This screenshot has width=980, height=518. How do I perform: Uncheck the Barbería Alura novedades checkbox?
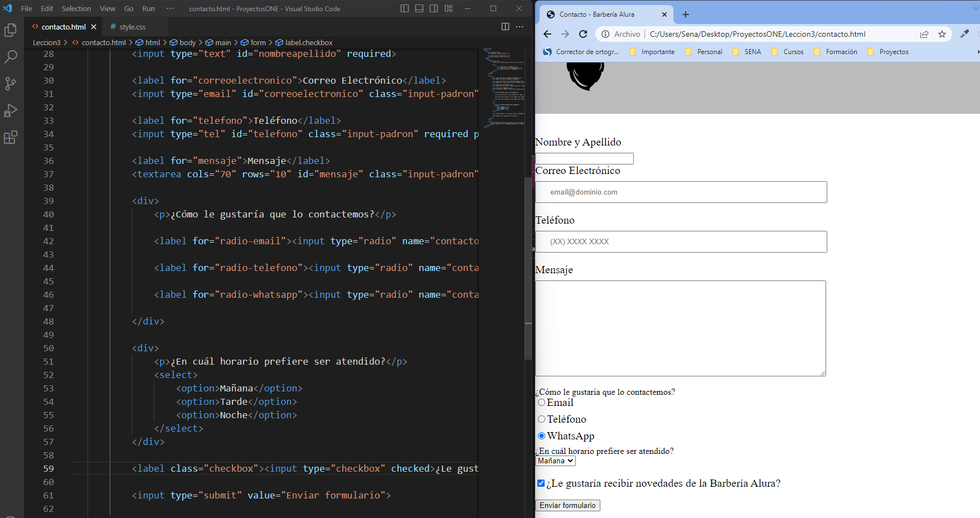541,483
